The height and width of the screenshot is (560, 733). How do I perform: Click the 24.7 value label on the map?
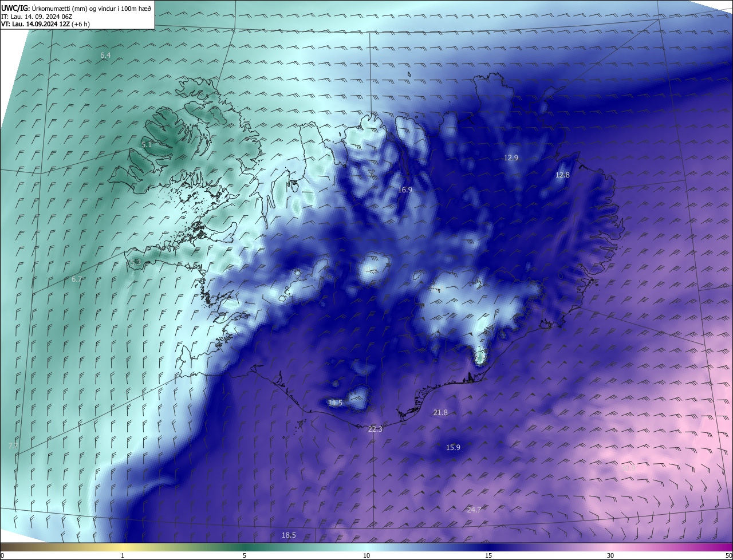pos(474,509)
